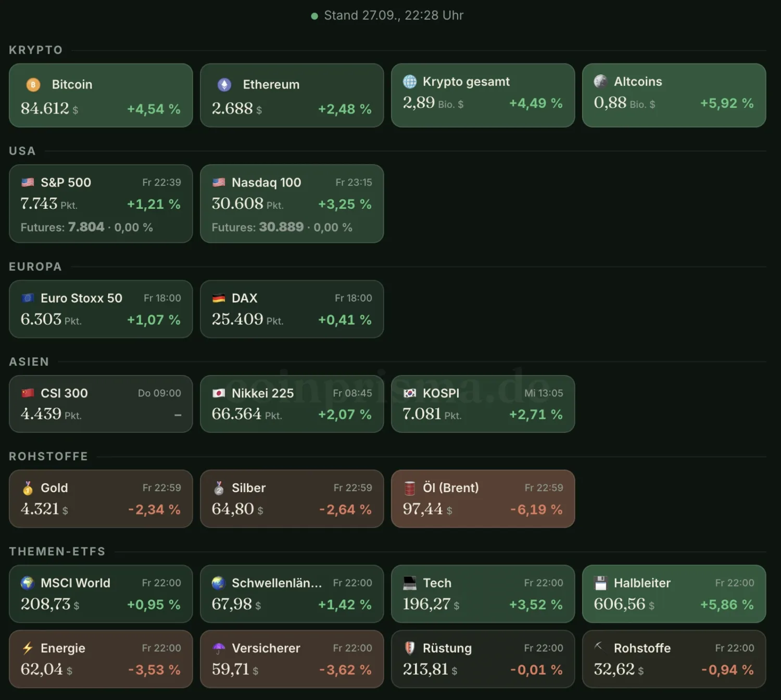Image resolution: width=781 pixels, height=700 pixels.
Task: Click the EU flag beside Euro Stoxx 50
Action: 28,298
